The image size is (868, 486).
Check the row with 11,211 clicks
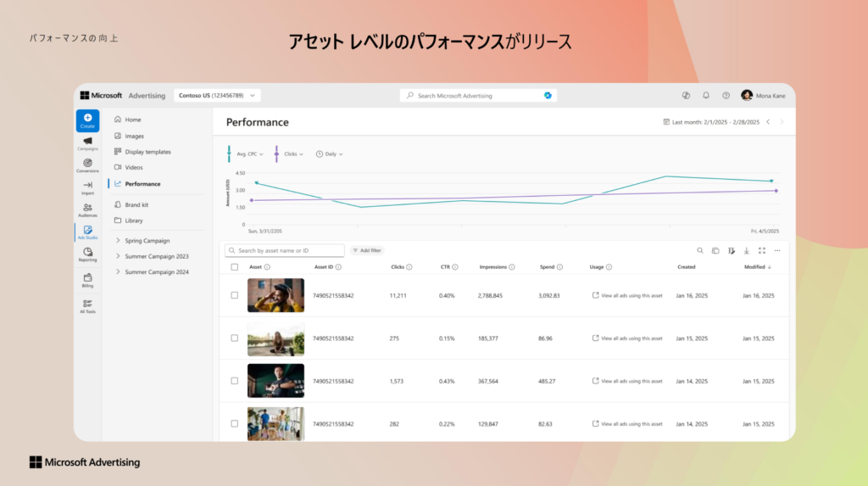click(235, 295)
